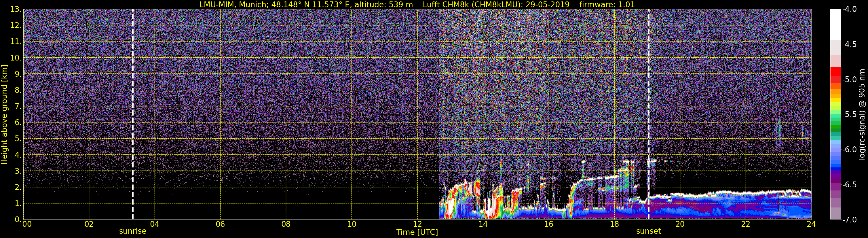
Task: Click the sunset dashed vertical line
Action: click(x=649, y=101)
